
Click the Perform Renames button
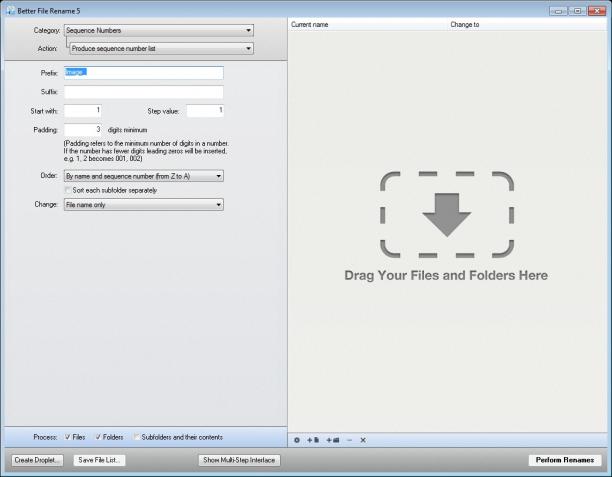coord(565,460)
